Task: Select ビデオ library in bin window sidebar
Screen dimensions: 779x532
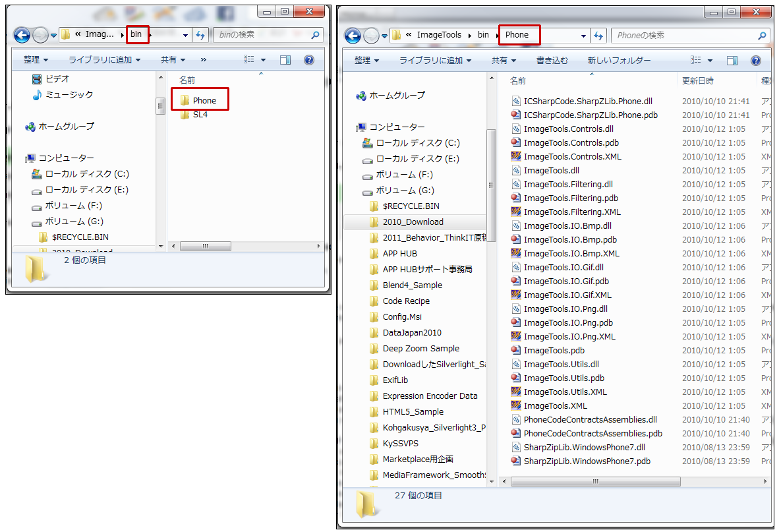Action: click(51, 79)
